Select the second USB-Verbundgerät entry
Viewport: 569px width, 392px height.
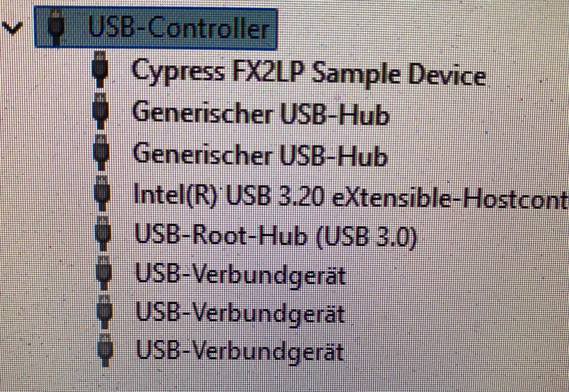point(240,314)
